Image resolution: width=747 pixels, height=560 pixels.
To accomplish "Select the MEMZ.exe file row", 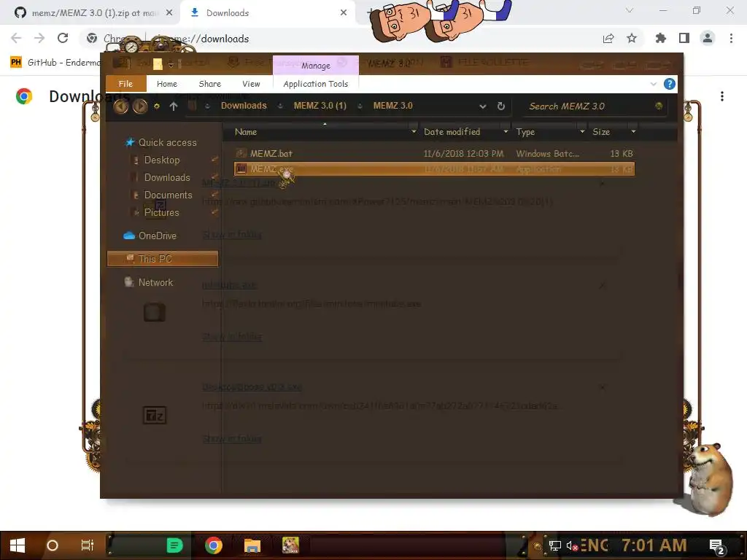I will [x=434, y=169].
